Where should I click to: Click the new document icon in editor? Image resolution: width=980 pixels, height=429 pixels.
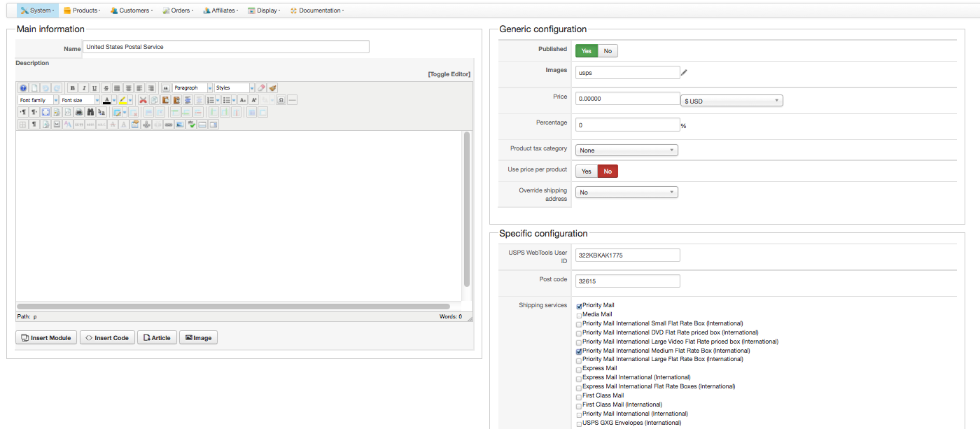34,88
